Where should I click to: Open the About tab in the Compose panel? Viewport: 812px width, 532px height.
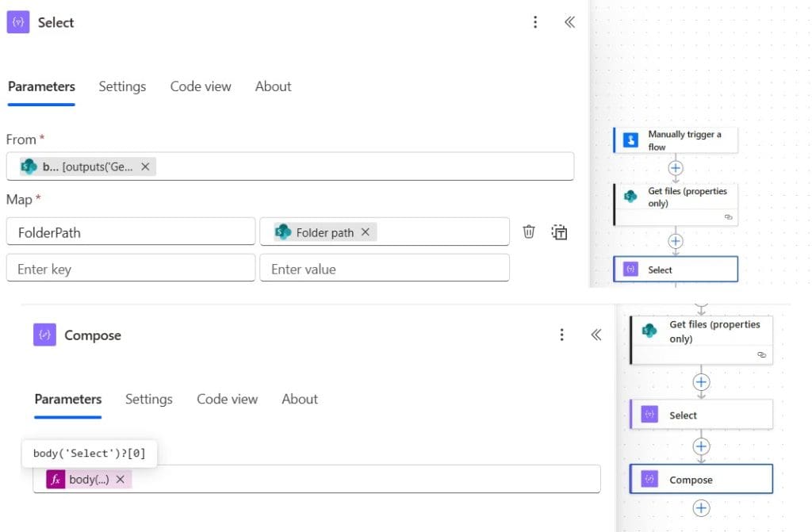(299, 400)
